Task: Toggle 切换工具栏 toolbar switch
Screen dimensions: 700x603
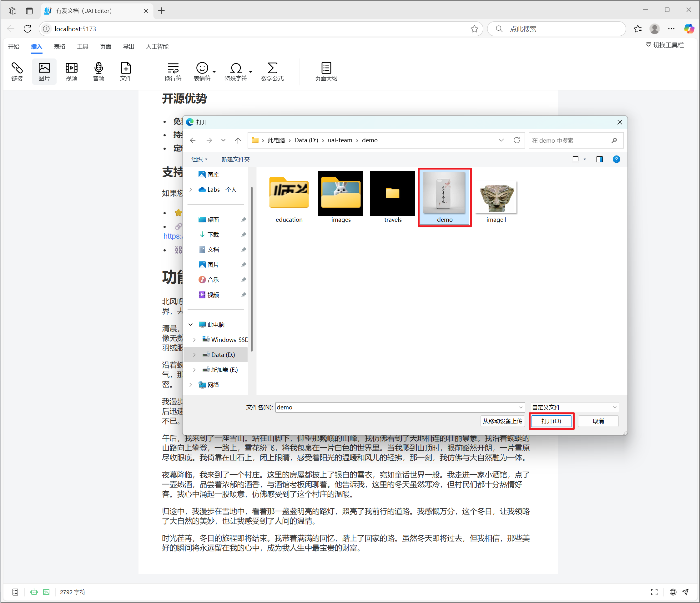Action: [665, 45]
